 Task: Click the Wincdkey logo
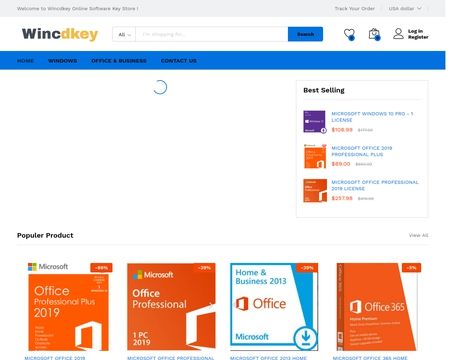(x=60, y=34)
